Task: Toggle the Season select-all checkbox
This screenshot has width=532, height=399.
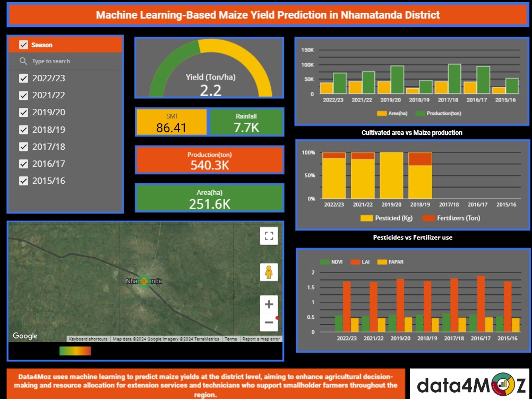Action: [x=23, y=45]
